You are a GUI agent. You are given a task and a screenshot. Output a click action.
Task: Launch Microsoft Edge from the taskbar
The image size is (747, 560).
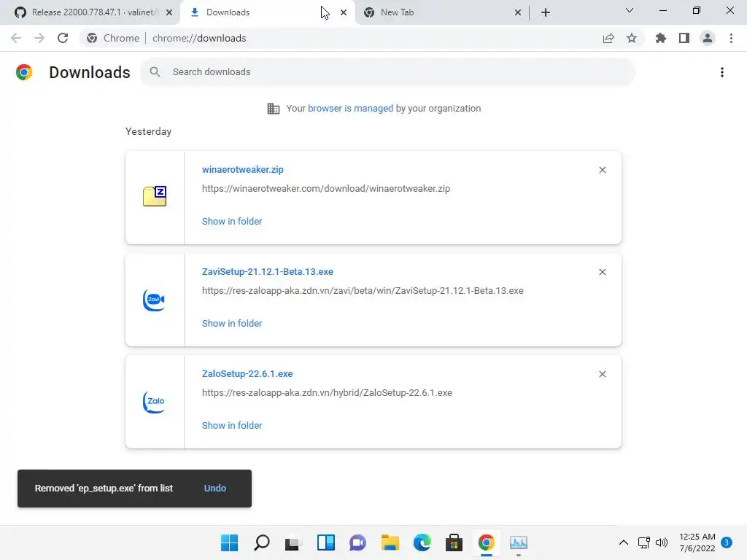(x=422, y=542)
